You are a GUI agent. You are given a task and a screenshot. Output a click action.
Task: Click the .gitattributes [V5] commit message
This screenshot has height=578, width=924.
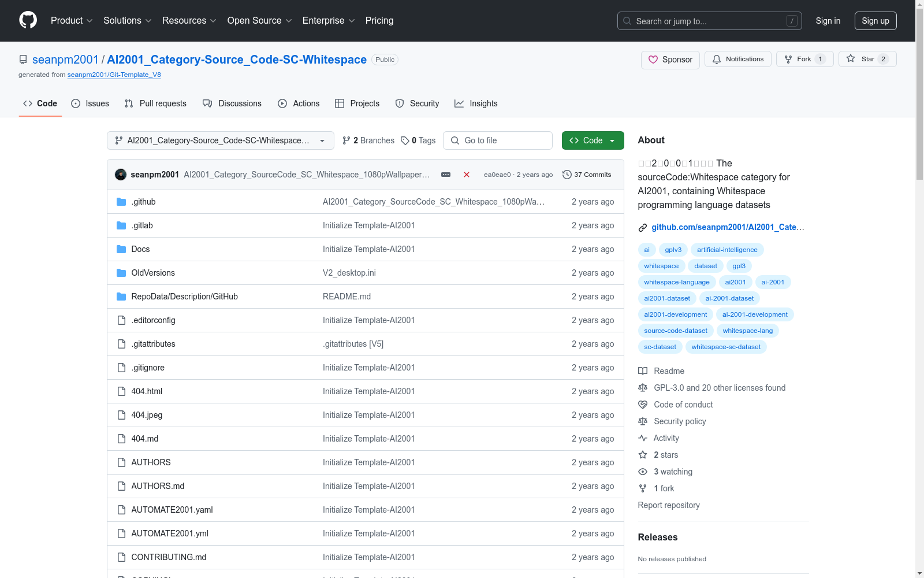pyautogui.click(x=353, y=344)
